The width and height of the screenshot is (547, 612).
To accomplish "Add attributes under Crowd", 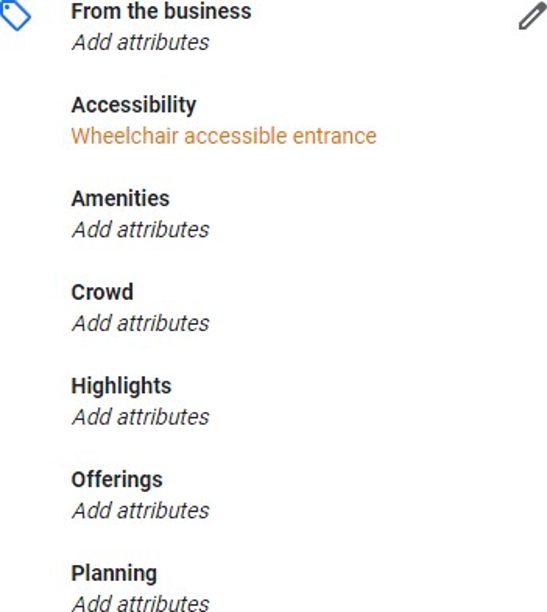I will pos(141,323).
